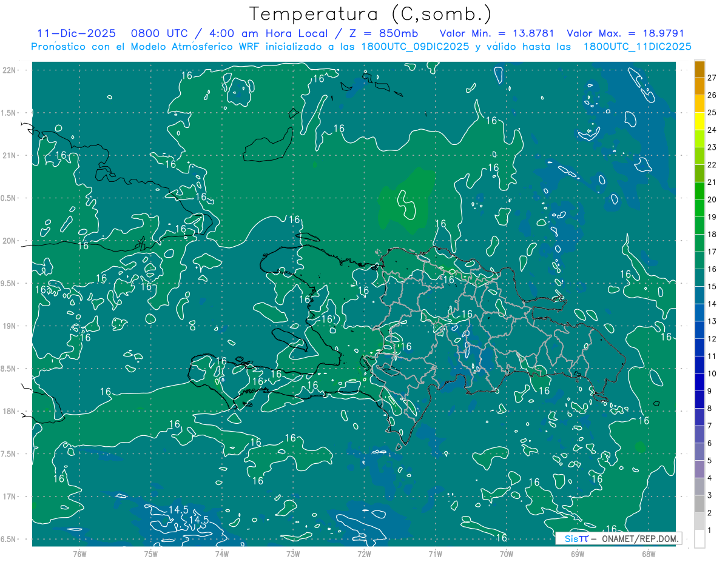Click the color scale label "19"
This screenshot has height=562, width=728.
(712, 217)
